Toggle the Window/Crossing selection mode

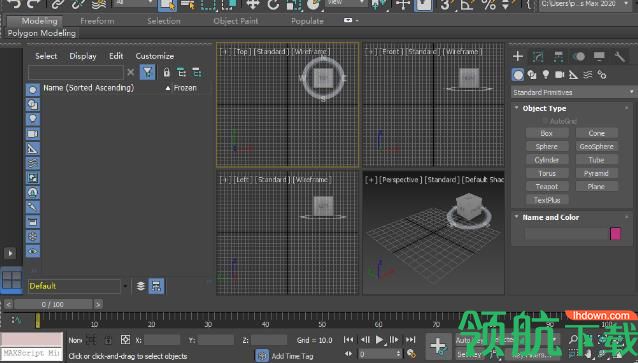tap(229, 4)
